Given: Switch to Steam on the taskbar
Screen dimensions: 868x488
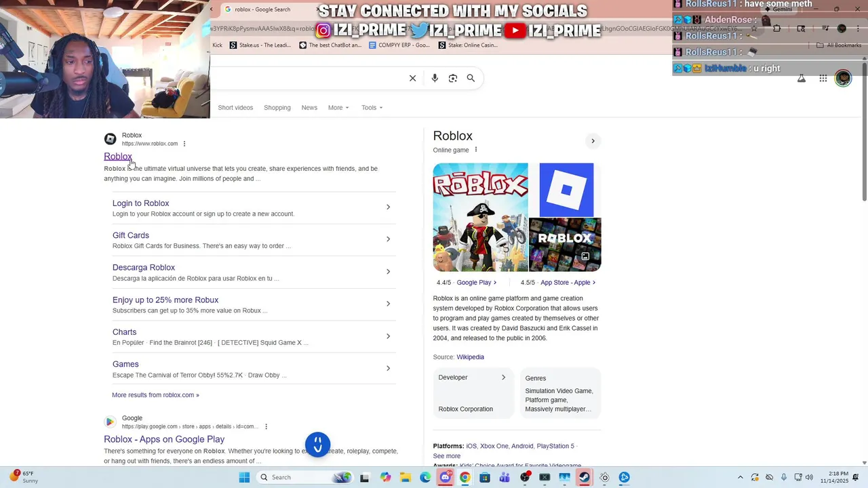Looking at the screenshot, I should click(x=585, y=477).
